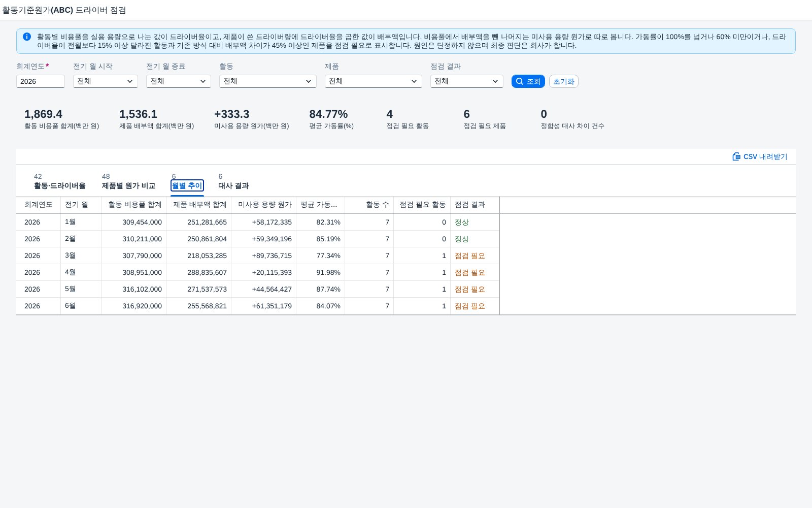Click the 6월 점검 필요 status
This screenshot has height=508, width=812.
tap(470, 306)
